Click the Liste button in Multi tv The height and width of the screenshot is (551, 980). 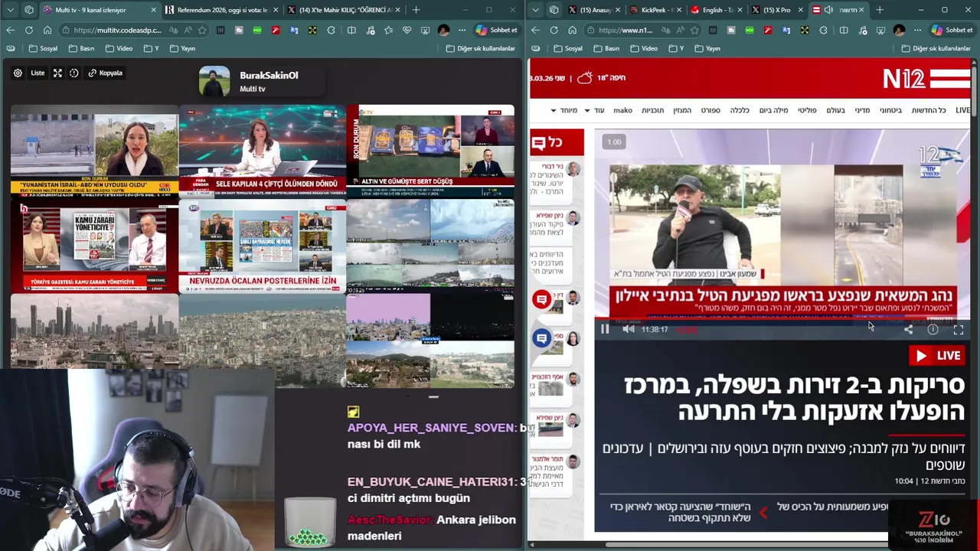(x=38, y=73)
